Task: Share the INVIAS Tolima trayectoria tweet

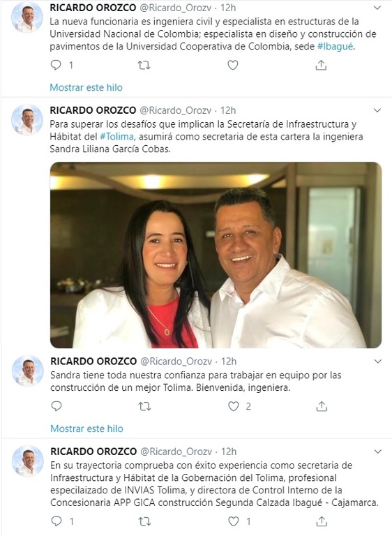Action: pos(322,521)
